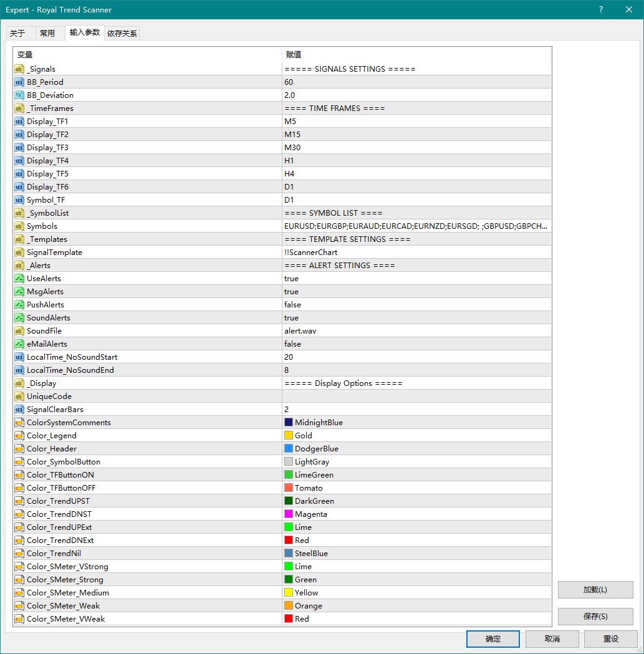The height and width of the screenshot is (654, 644).
Task: Click the icon beside BB_Period variable
Action: point(19,82)
